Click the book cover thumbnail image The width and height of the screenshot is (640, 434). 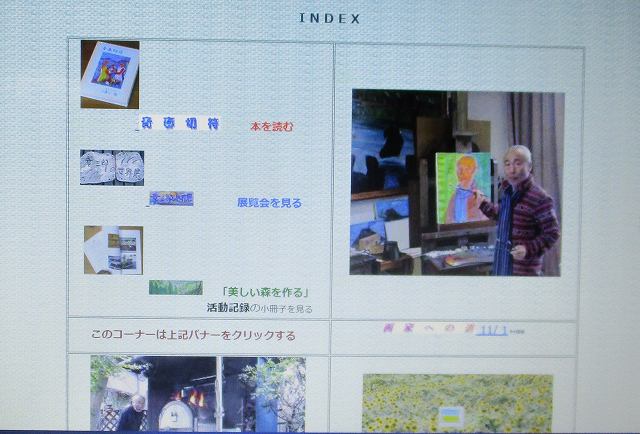click(x=110, y=74)
